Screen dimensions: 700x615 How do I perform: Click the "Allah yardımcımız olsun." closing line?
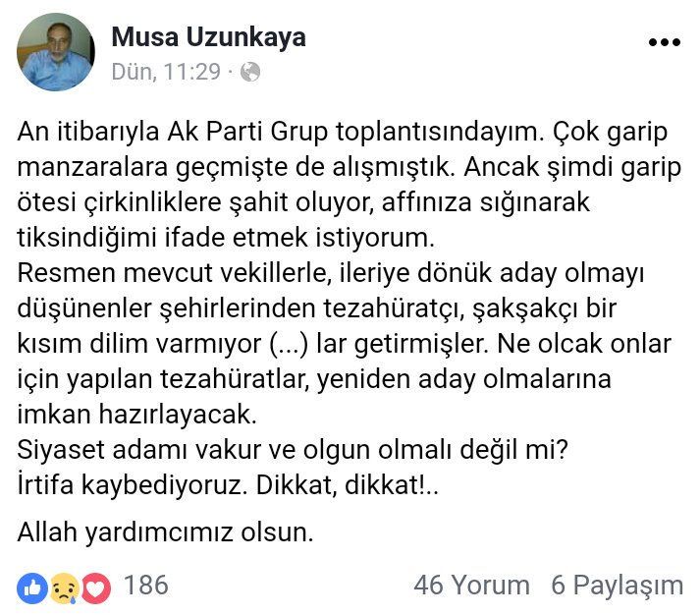165,533
